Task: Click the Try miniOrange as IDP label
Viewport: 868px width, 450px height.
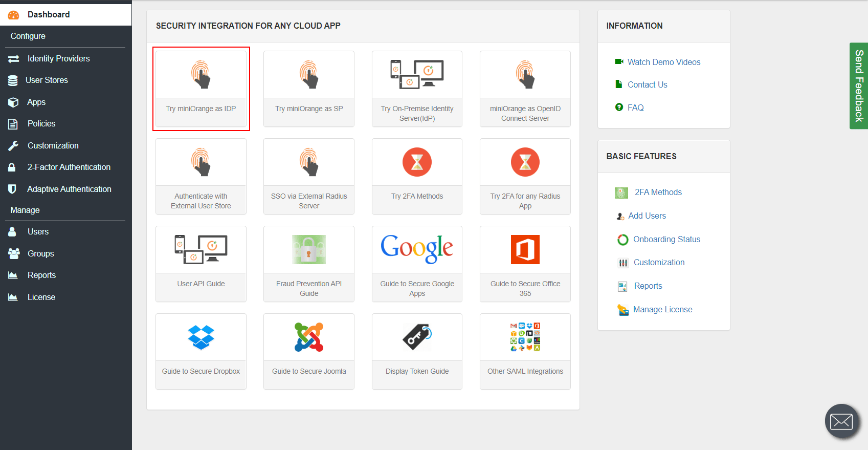Action: 201,109
